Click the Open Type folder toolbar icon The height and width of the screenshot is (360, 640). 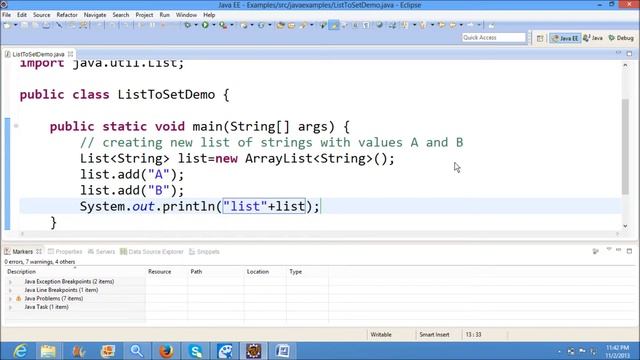(x=280, y=25)
